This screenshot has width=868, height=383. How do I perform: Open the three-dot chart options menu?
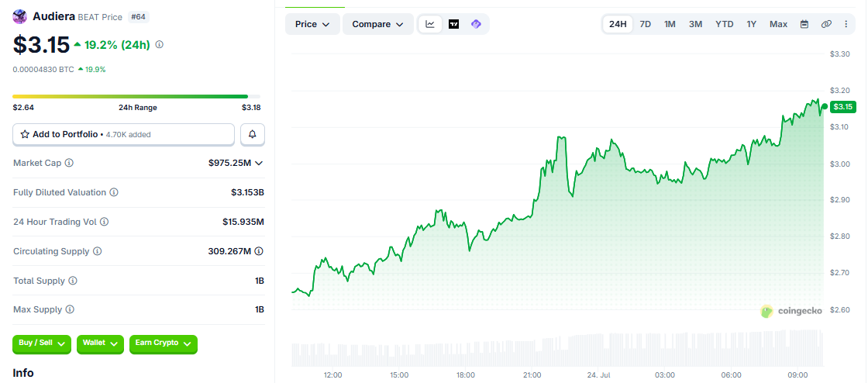(846, 24)
